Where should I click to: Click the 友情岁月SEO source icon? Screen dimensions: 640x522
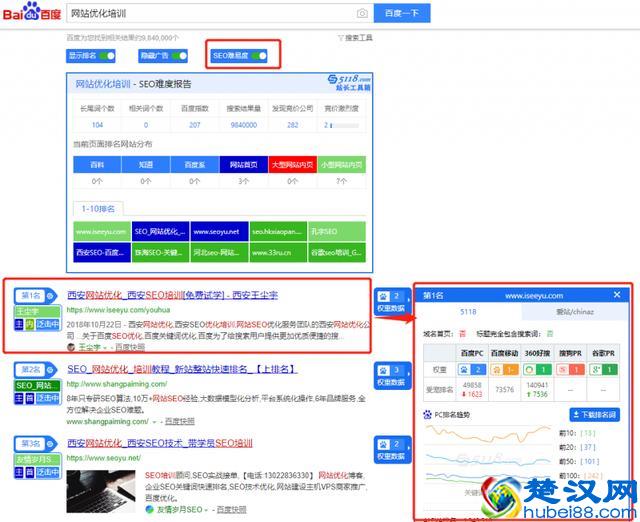(x=149, y=509)
